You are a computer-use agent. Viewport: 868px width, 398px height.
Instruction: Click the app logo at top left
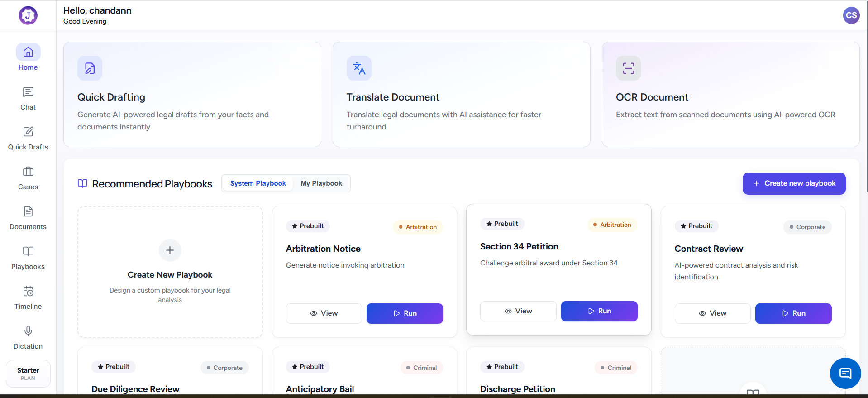pos(28,15)
